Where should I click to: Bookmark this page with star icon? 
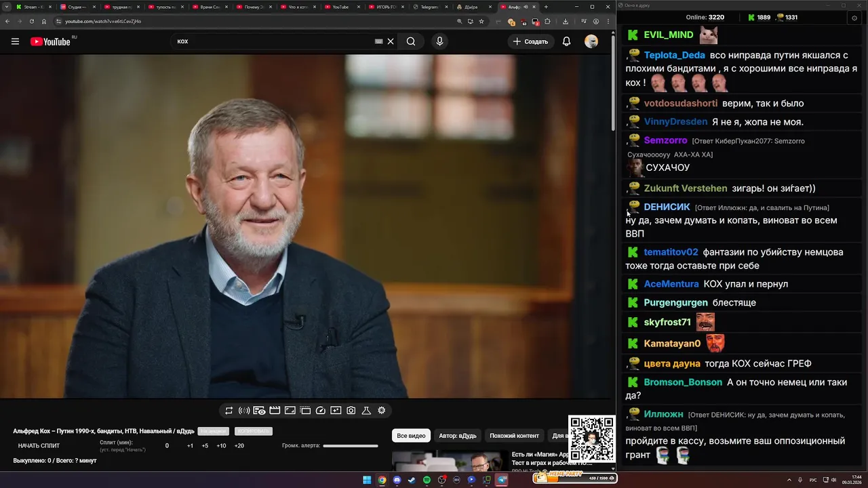click(481, 21)
